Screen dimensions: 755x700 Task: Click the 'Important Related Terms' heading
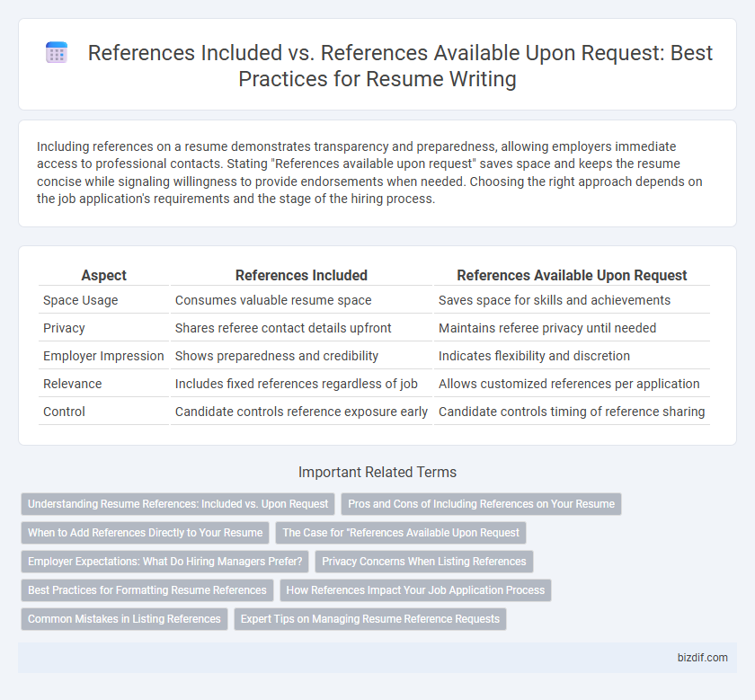tap(377, 473)
